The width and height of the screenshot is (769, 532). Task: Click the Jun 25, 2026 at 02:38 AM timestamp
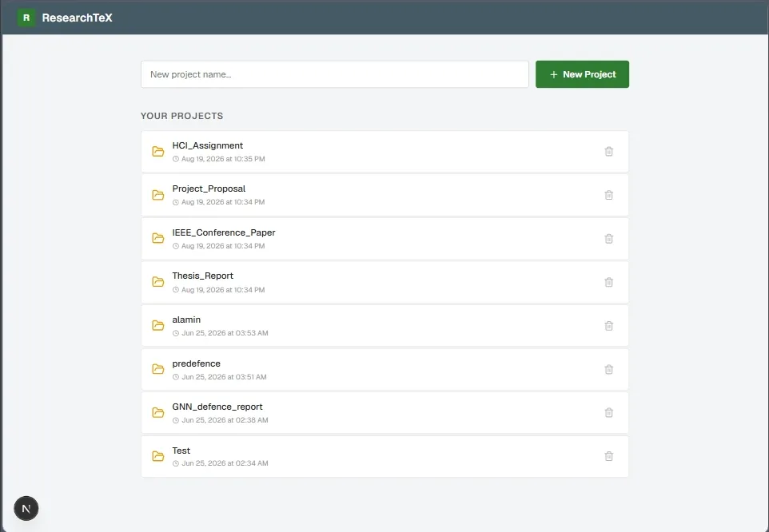click(x=225, y=420)
